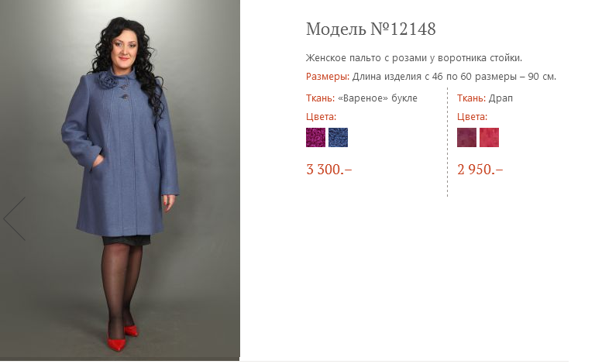Go to previous photo with left arrow

click(x=15, y=218)
